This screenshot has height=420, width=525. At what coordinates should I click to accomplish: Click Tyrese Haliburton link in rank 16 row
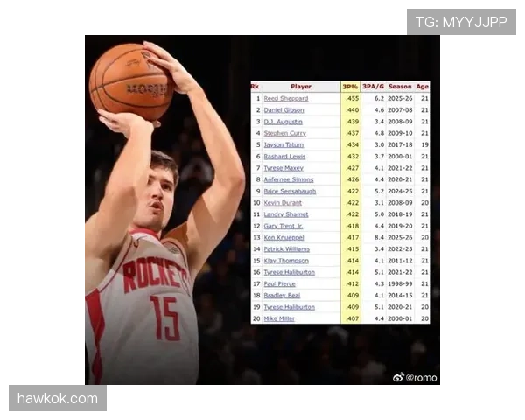[x=289, y=272]
